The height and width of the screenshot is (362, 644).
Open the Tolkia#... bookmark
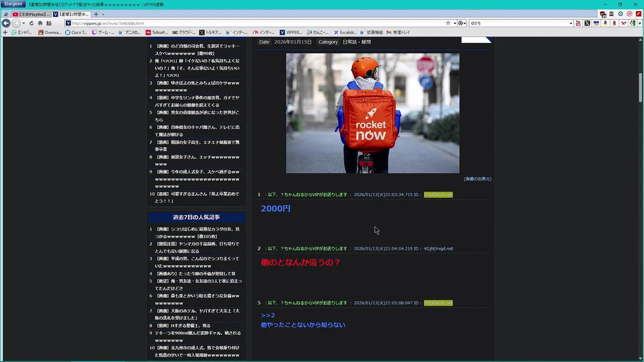coord(157,32)
